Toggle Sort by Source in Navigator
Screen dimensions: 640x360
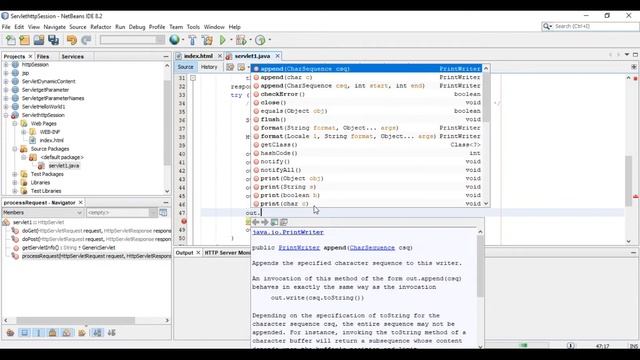(111, 333)
